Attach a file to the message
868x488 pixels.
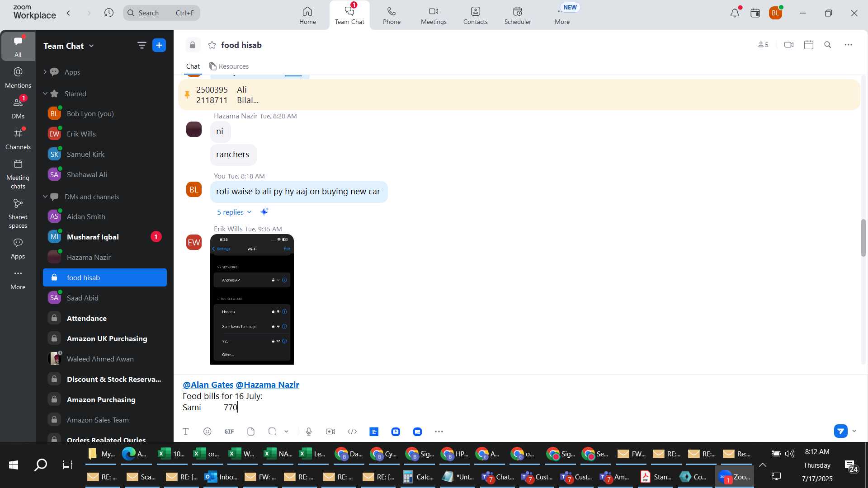251,432
